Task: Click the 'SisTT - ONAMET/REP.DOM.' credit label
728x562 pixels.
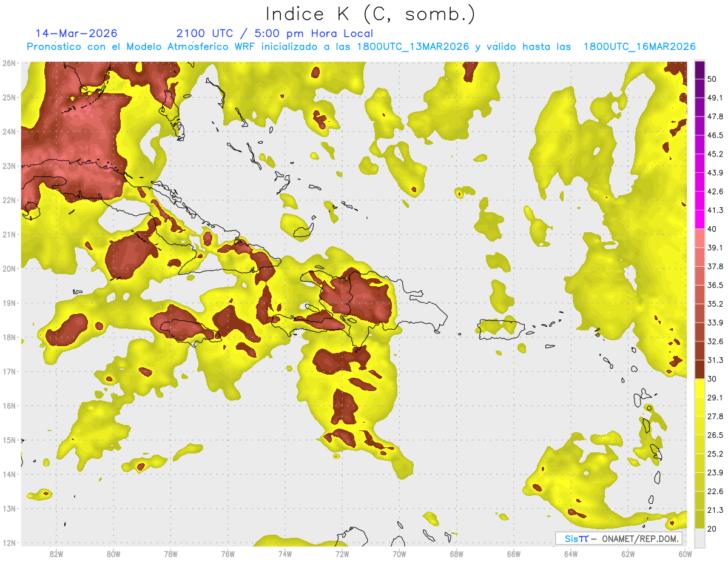Action: 618,538
